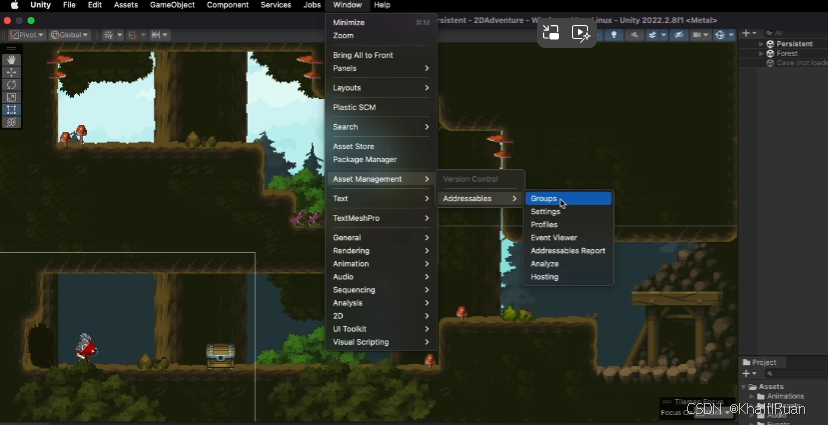Toggle grid visibility icon in scene toolbar
Image resolution: width=828 pixels, height=425 pixels.
point(108,35)
